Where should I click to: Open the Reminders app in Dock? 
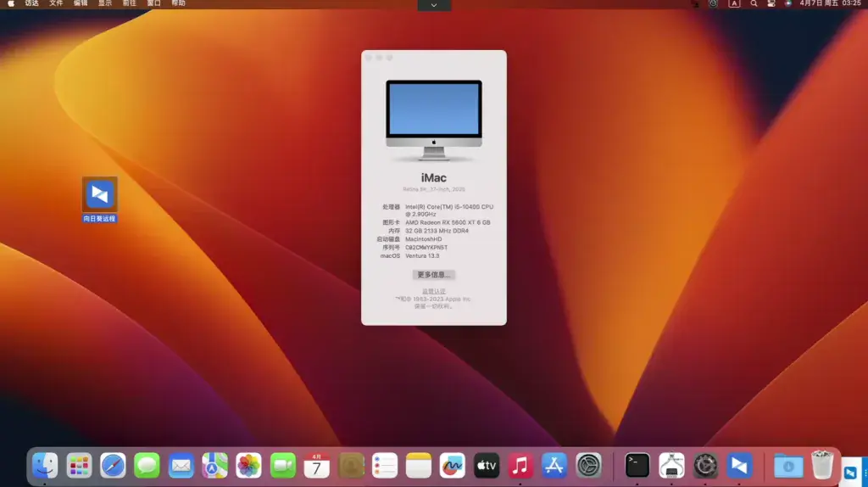(x=385, y=466)
